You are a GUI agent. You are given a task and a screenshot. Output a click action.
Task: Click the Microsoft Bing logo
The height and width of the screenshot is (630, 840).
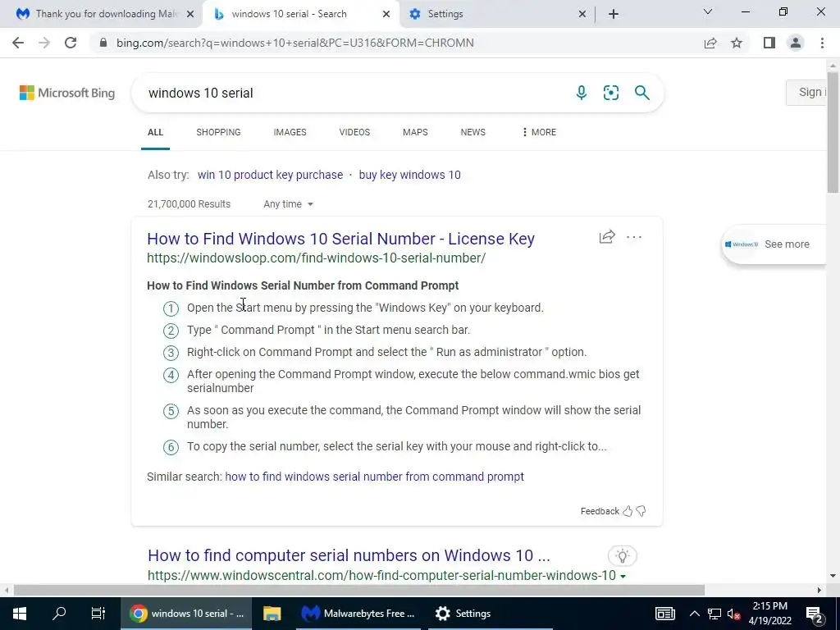coord(67,93)
